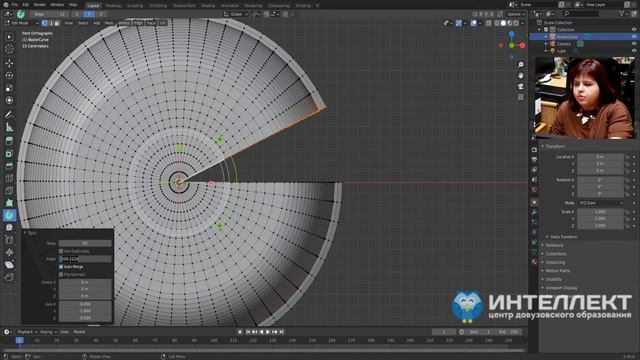Jump to the timeline start button

(248, 332)
